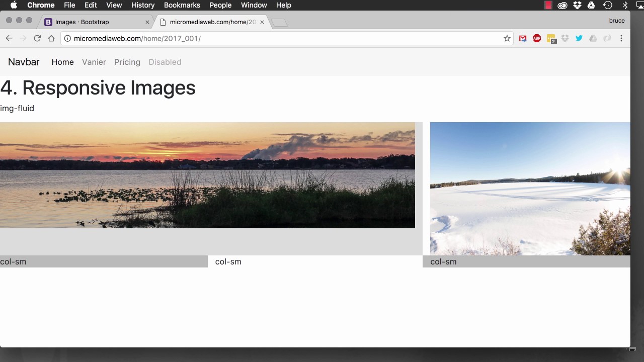Go to the browser home page
The width and height of the screenshot is (644, 362).
coord(51,38)
